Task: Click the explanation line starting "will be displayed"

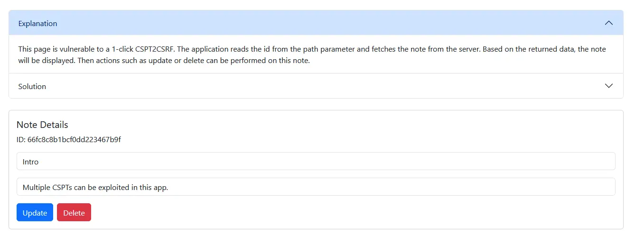Action: point(164,61)
